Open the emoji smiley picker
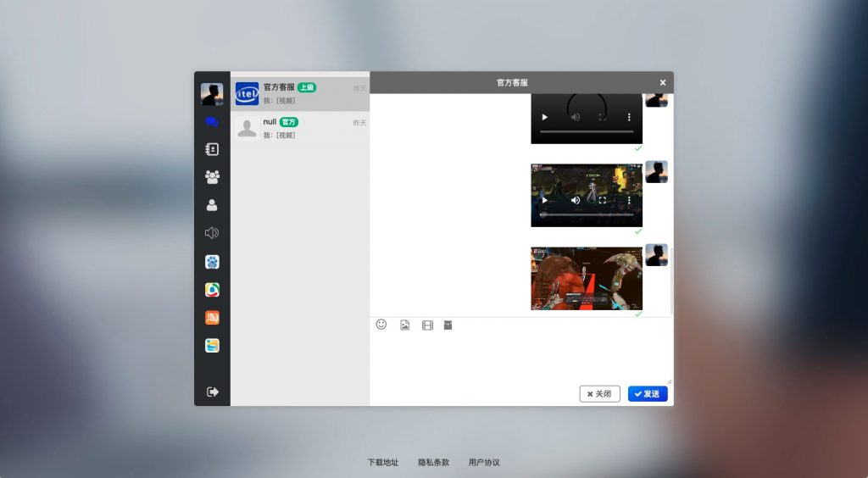 click(381, 325)
